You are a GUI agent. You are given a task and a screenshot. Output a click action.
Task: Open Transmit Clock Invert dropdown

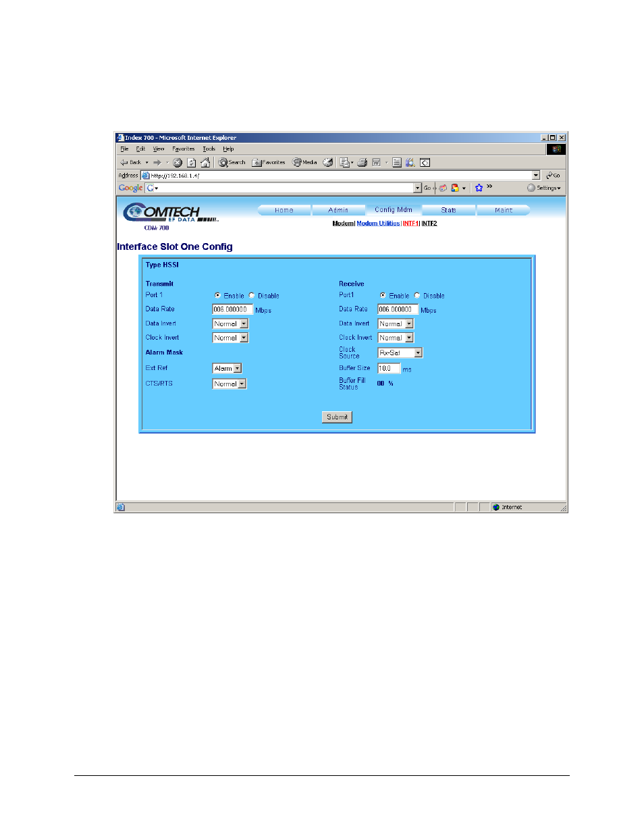point(230,338)
